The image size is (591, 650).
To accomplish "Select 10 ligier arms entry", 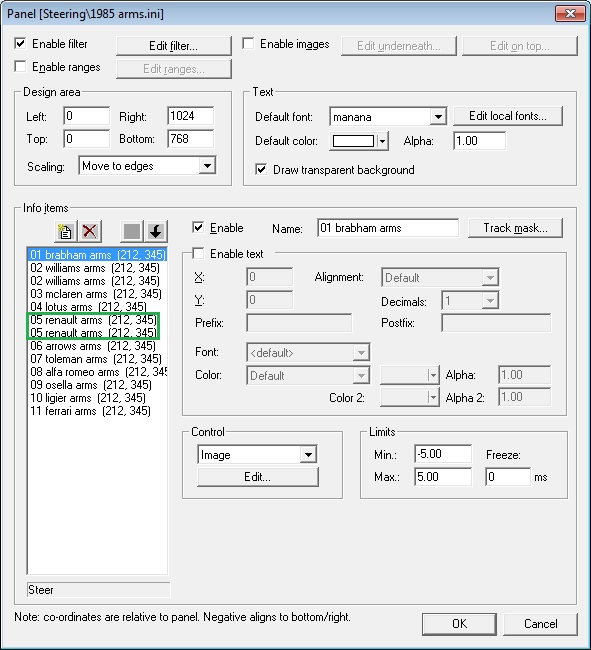I will coord(97,398).
